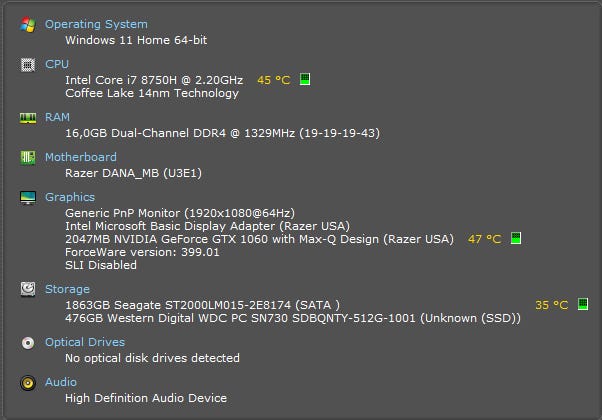
Task: Open the CPU section heading link
Action: 57,64
